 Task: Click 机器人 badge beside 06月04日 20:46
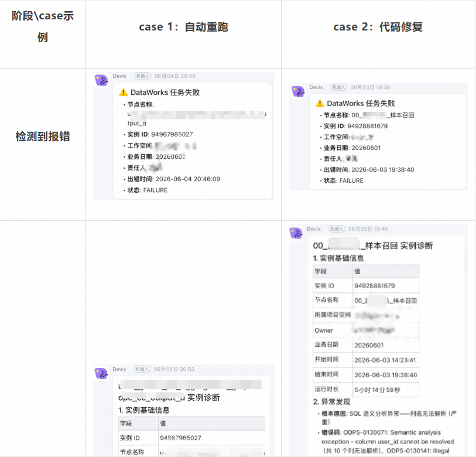[x=143, y=76]
